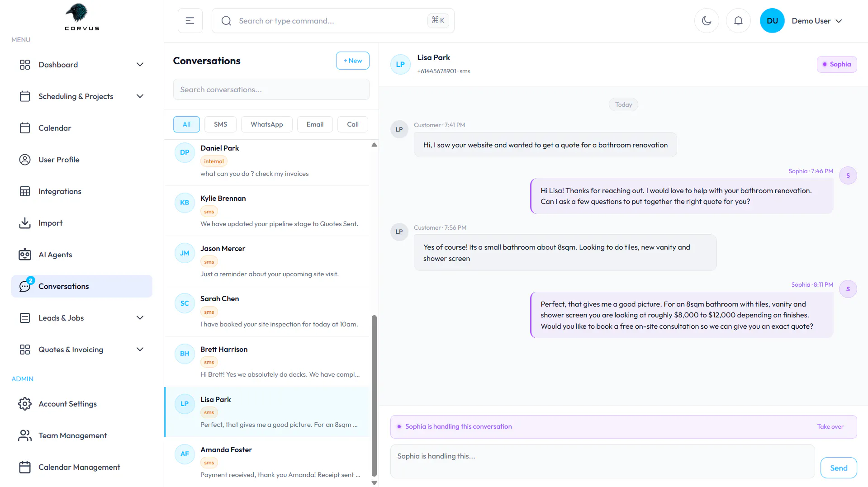
Task: Click the internal tag under Daniel Park
Action: pos(213,161)
